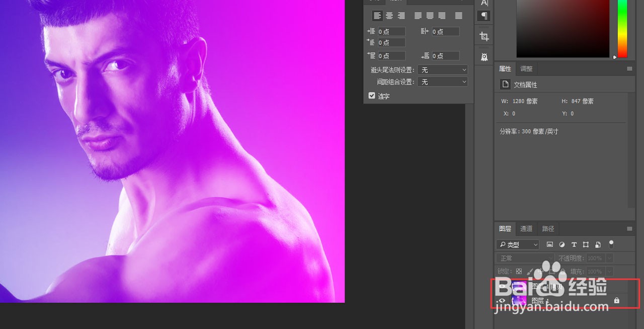
Task: Click the lock transparent pixels icon
Action: [519, 271]
